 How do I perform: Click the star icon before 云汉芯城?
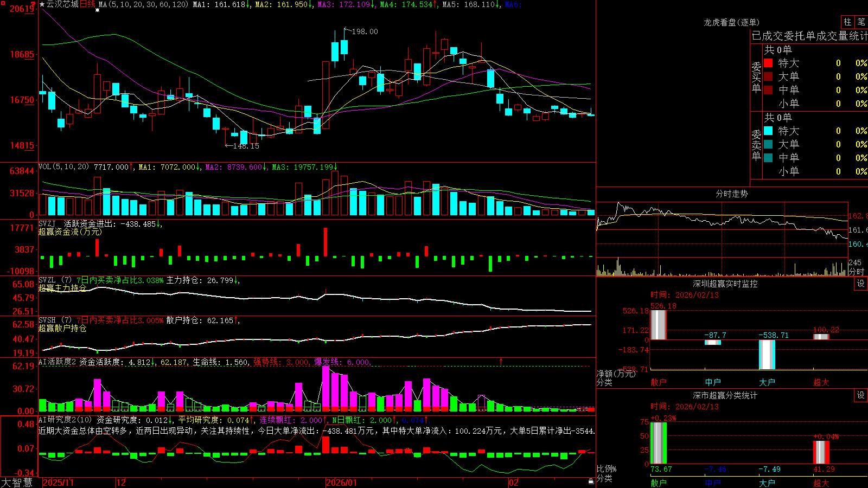point(42,4)
